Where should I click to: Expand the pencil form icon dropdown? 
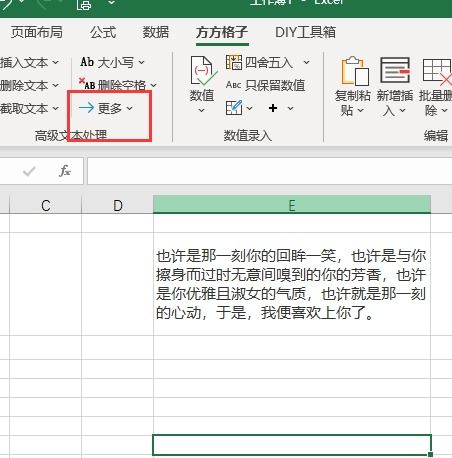point(250,108)
